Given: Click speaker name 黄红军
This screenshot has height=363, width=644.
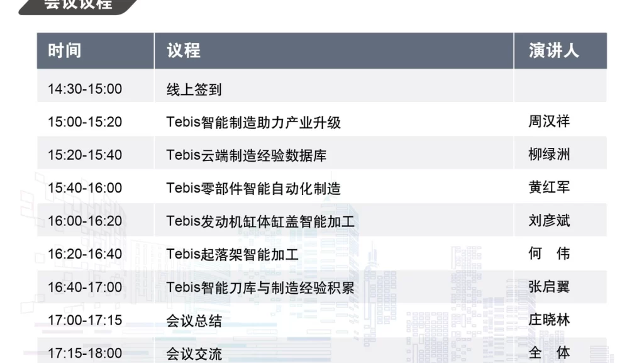Looking at the screenshot, I should (549, 187).
